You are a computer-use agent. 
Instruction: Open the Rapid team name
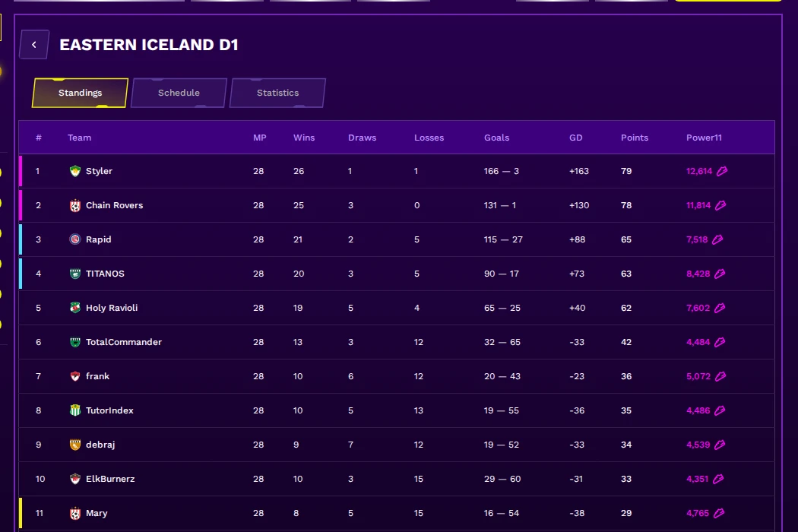98,239
